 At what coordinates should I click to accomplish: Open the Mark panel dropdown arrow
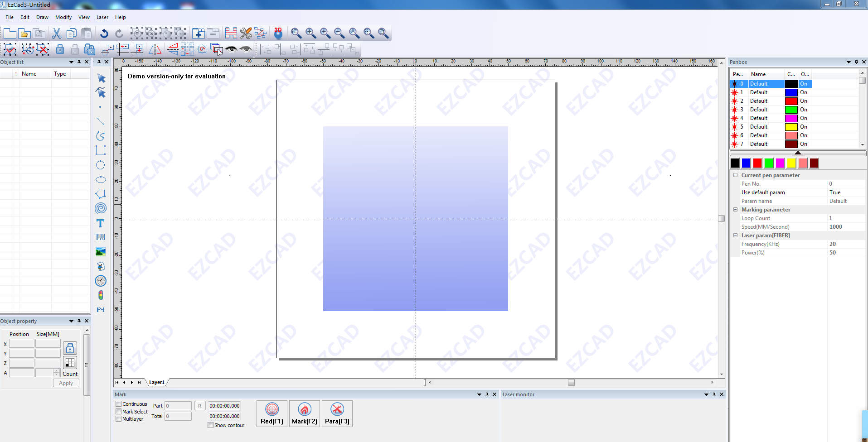tap(479, 394)
